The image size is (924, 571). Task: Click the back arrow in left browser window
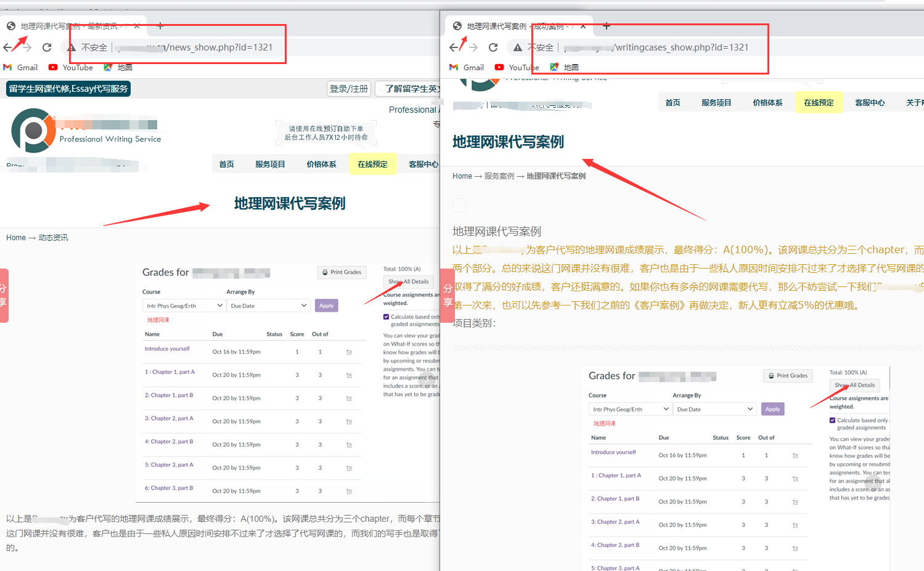(8, 47)
